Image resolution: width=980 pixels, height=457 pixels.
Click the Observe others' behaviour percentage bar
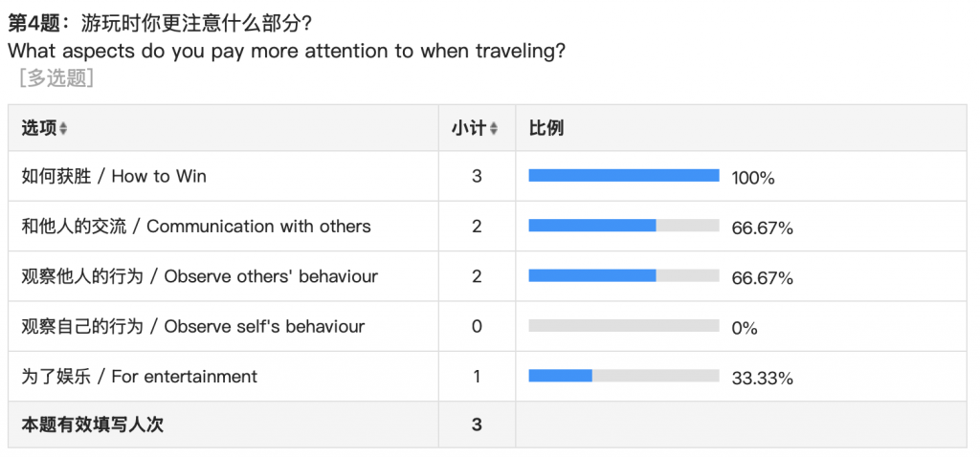[x=623, y=276]
